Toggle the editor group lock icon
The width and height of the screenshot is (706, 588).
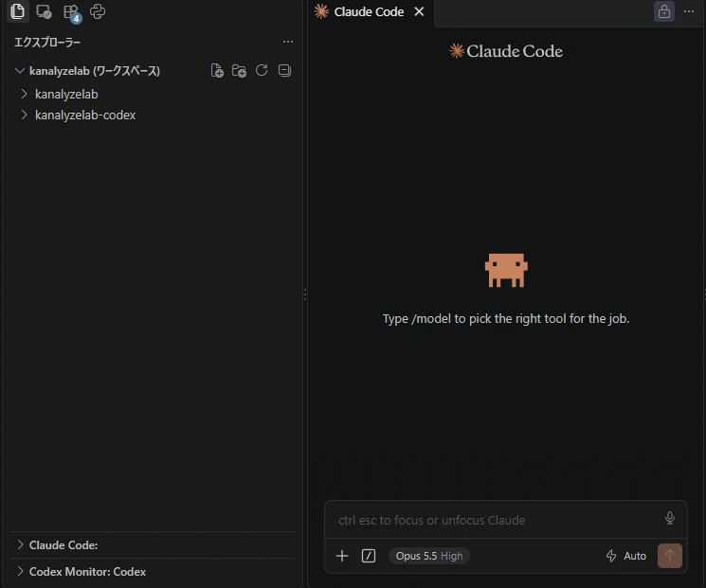pos(664,11)
